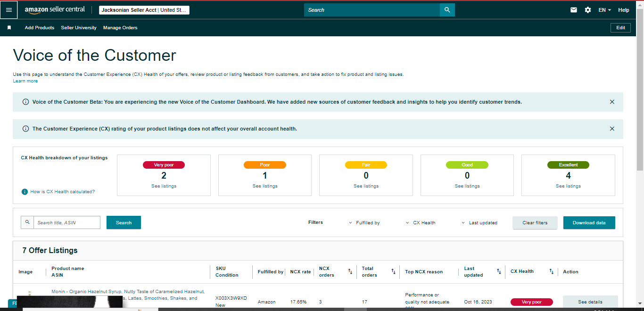Image resolution: width=644 pixels, height=311 pixels.
Task: Click info icon on CX rating banner
Action: (x=25, y=129)
